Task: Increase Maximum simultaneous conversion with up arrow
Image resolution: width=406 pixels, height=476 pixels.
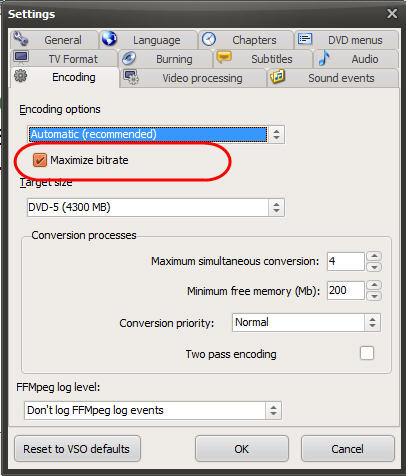Action: (374, 256)
